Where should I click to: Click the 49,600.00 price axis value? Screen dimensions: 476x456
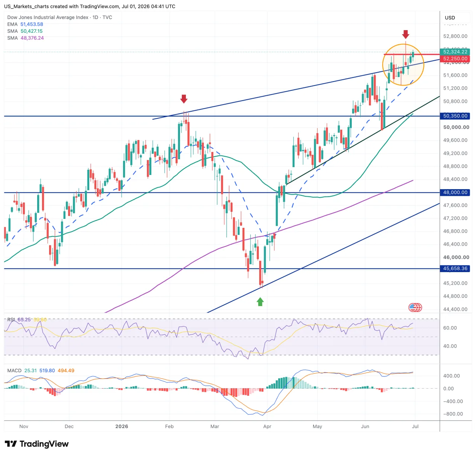coord(455,140)
